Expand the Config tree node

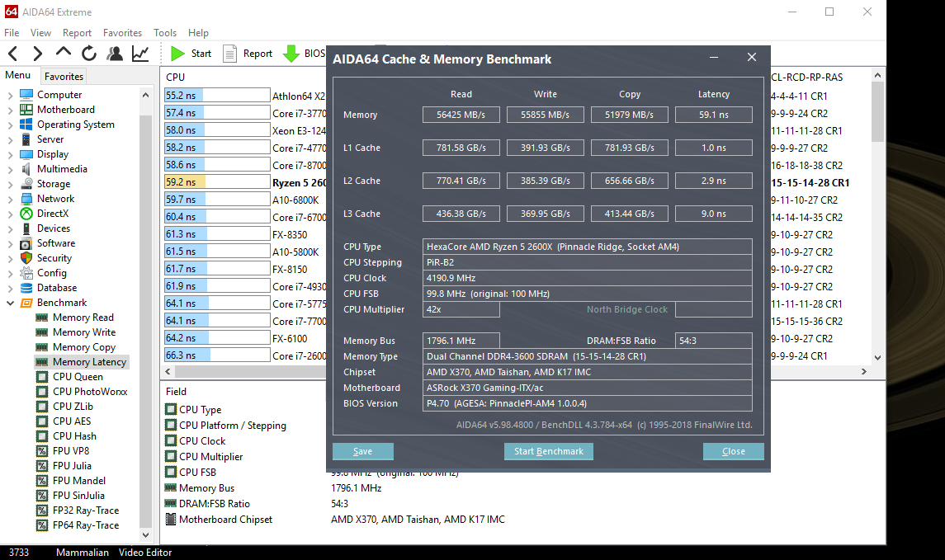click(x=10, y=273)
